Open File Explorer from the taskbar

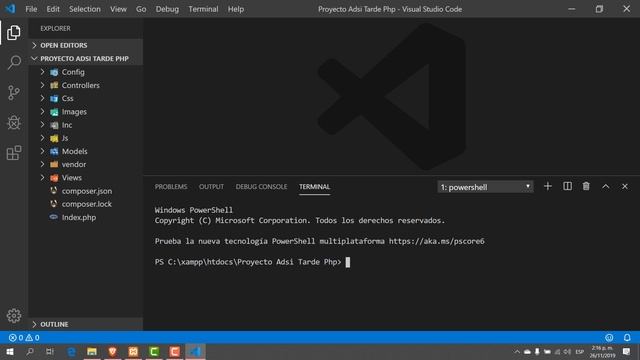pos(92,351)
